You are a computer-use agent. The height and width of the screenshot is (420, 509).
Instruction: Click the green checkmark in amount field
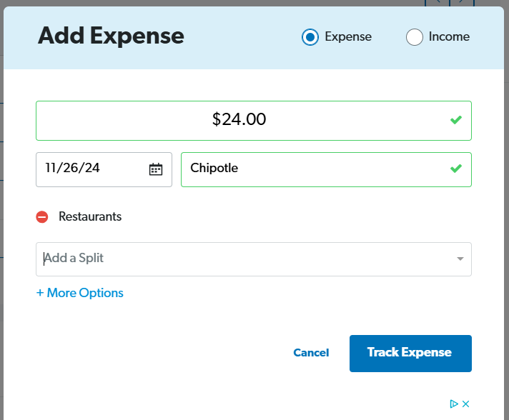[x=456, y=120]
